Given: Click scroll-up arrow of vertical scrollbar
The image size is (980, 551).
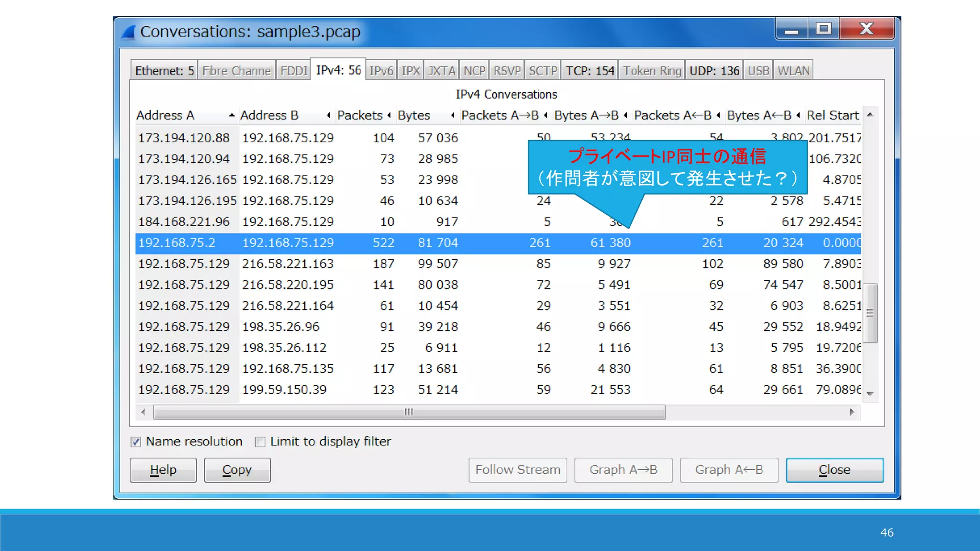Looking at the screenshot, I should [870, 115].
